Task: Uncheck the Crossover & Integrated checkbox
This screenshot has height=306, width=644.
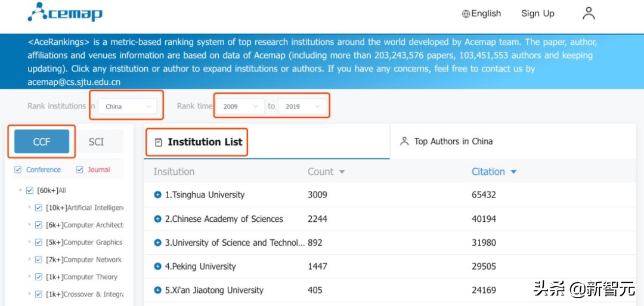Action: pos(39,294)
